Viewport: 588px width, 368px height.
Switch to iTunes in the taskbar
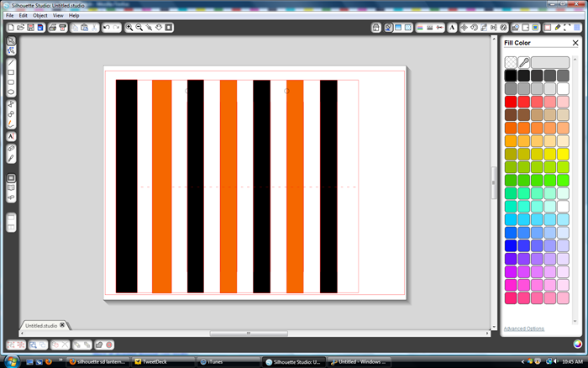coord(228,362)
